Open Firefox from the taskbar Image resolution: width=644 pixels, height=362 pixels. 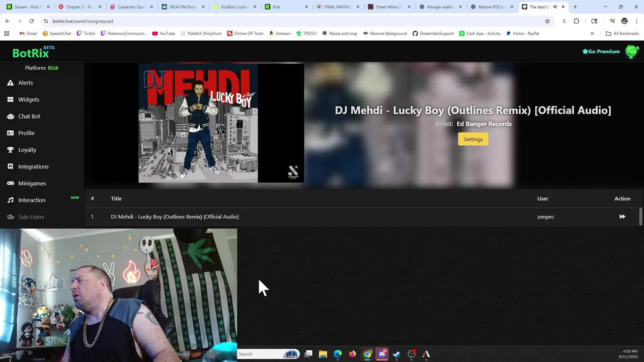[352, 354]
